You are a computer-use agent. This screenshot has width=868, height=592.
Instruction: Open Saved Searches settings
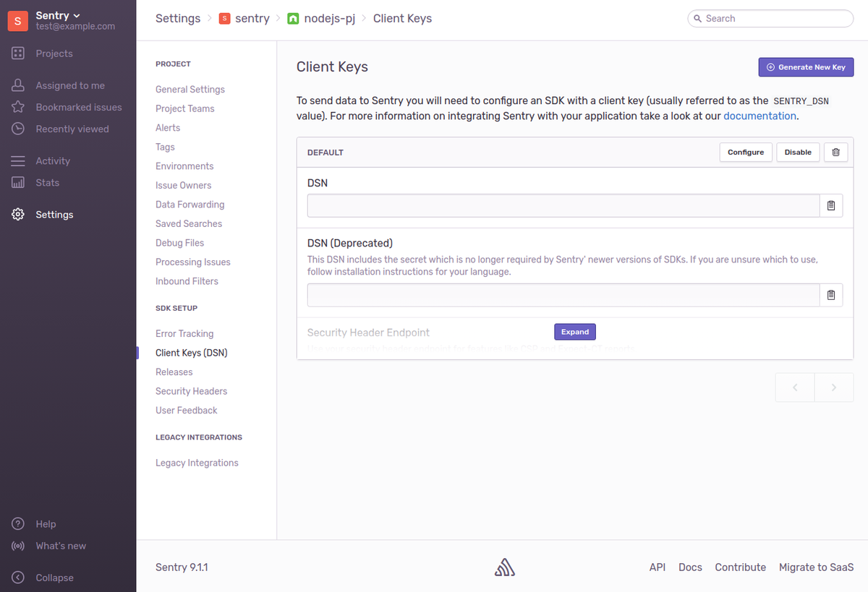click(189, 224)
